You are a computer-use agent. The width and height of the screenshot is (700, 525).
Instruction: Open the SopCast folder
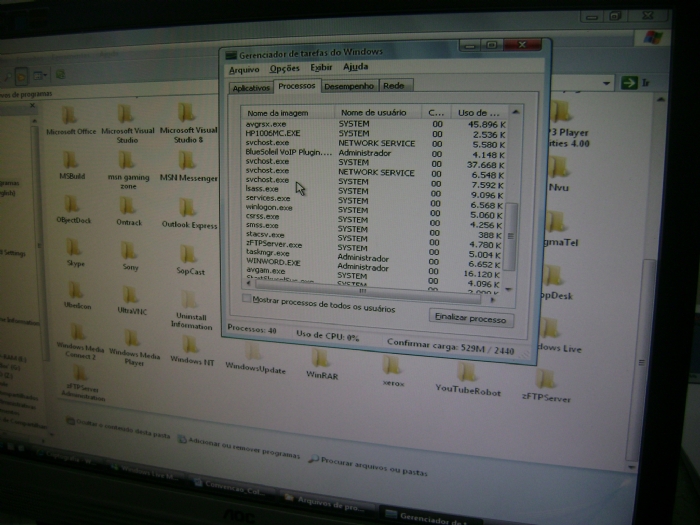pyautogui.click(x=190, y=260)
